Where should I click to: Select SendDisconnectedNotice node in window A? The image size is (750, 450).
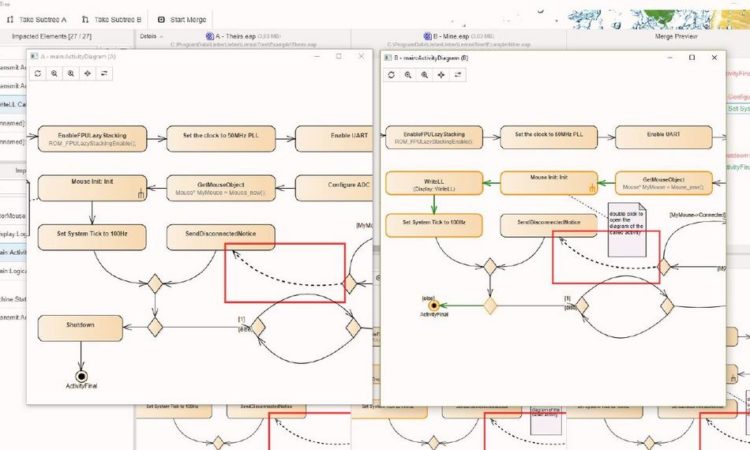(221, 237)
